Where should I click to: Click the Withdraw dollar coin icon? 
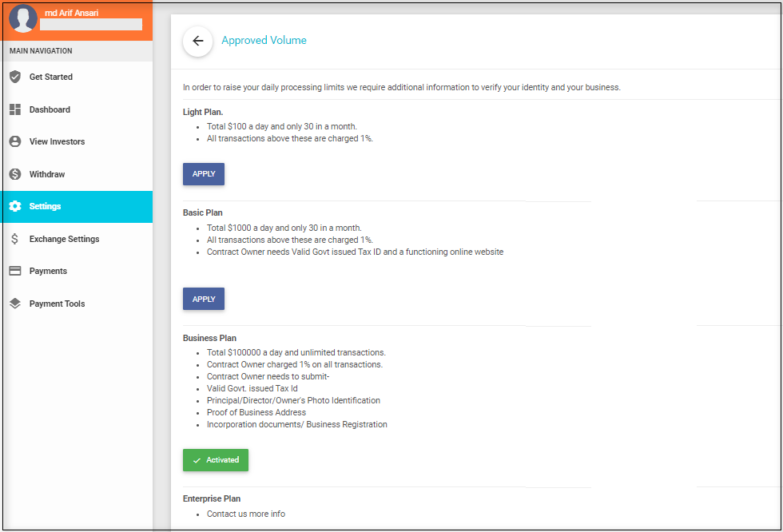pos(15,174)
